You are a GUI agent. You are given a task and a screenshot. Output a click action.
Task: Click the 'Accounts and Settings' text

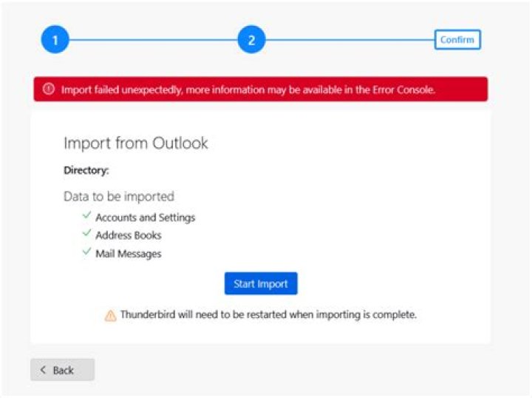point(146,217)
